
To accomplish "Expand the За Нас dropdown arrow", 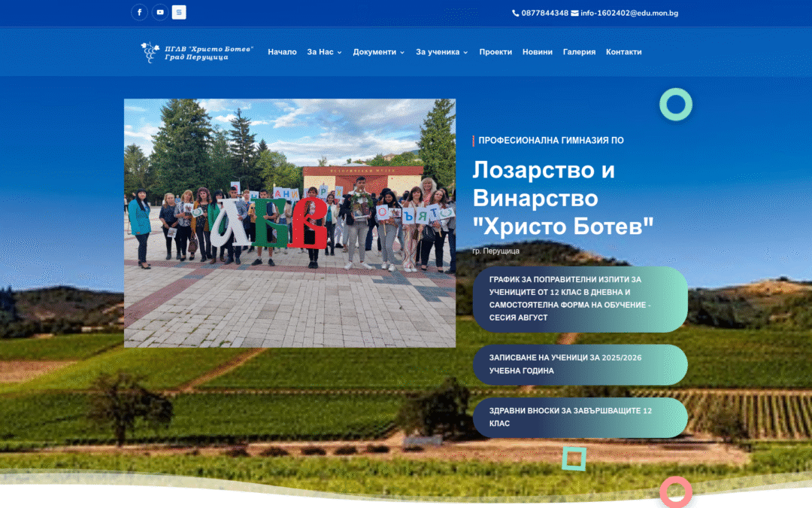I will [x=340, y=53].
